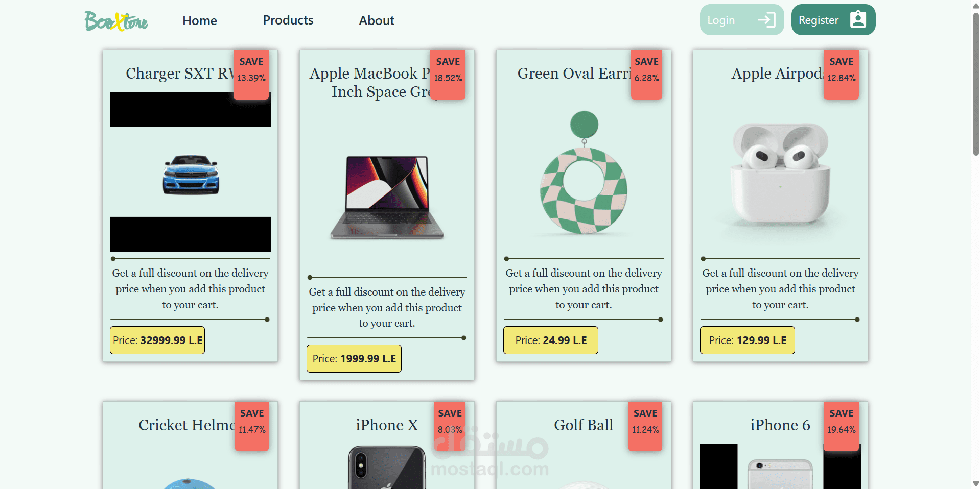
Task: Click the register user badge icon
Action: 858,20
